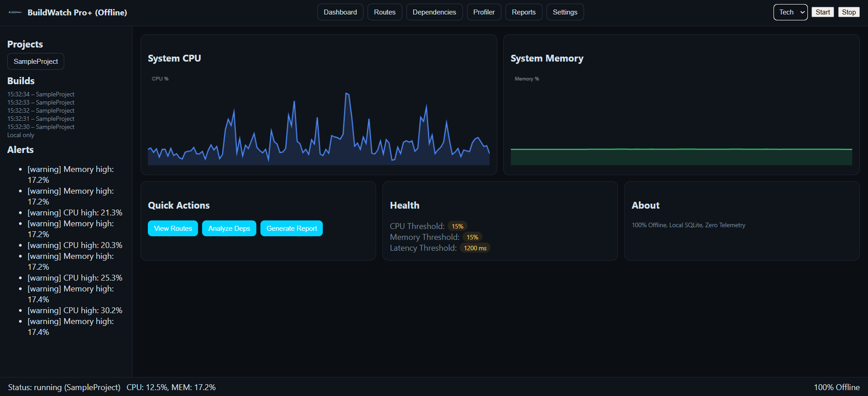Image resolution: width=868 pixels, height=396 pixels.
Task: Click the '100% Offline' status bar label
Action: (837, 387)
